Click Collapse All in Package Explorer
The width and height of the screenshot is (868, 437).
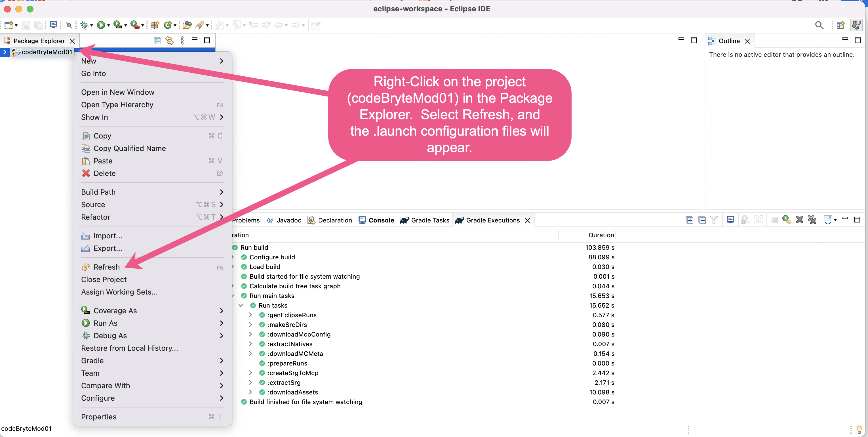157,41
